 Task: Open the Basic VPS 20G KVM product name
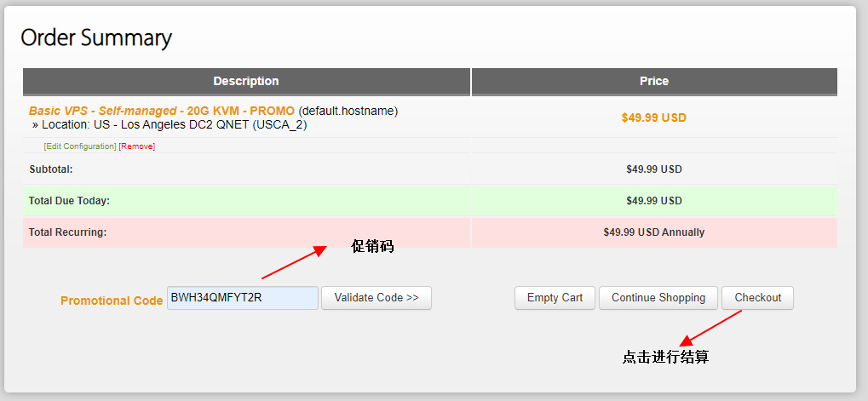[x=162, y=111]
